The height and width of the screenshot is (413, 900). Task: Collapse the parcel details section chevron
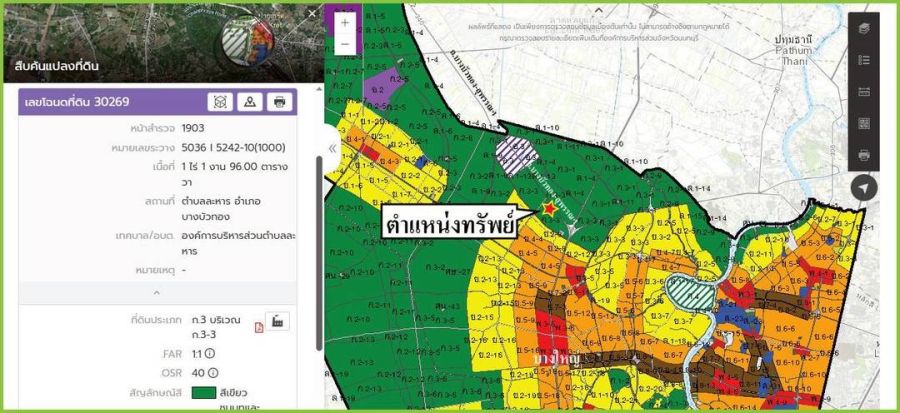pos(156,293)
